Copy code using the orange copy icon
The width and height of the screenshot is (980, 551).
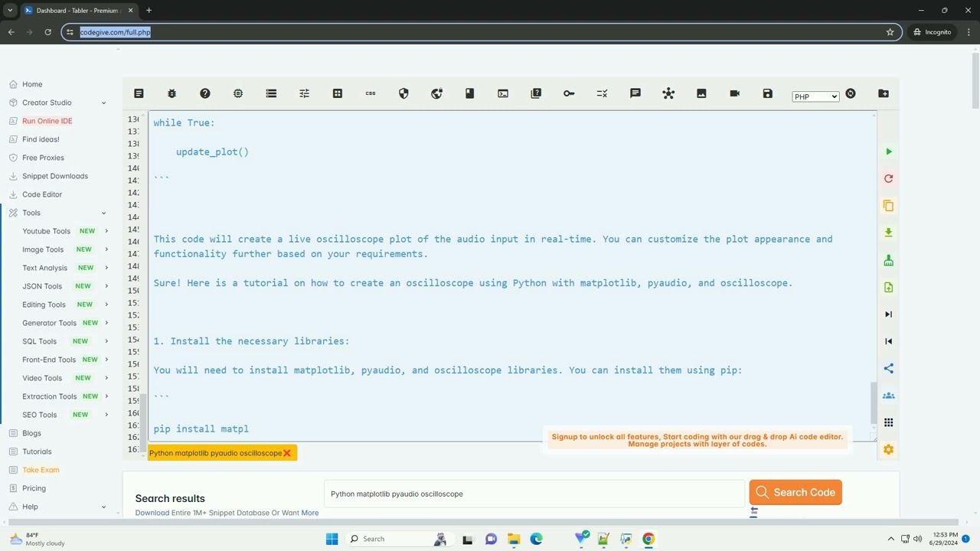[889, 206]
